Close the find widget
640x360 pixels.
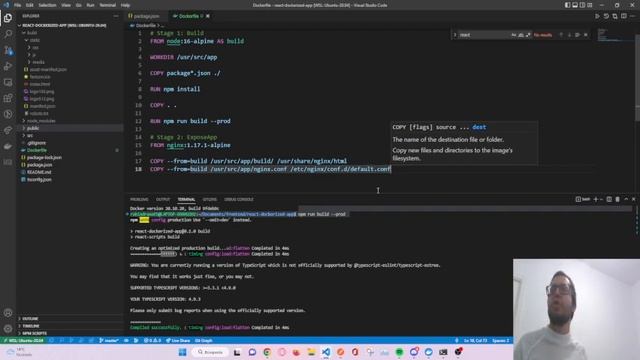coord(586,35)
